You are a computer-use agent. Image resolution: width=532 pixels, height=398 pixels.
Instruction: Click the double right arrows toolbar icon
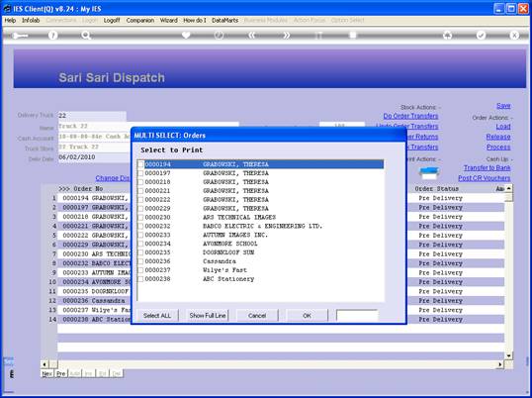pos(287,35)
